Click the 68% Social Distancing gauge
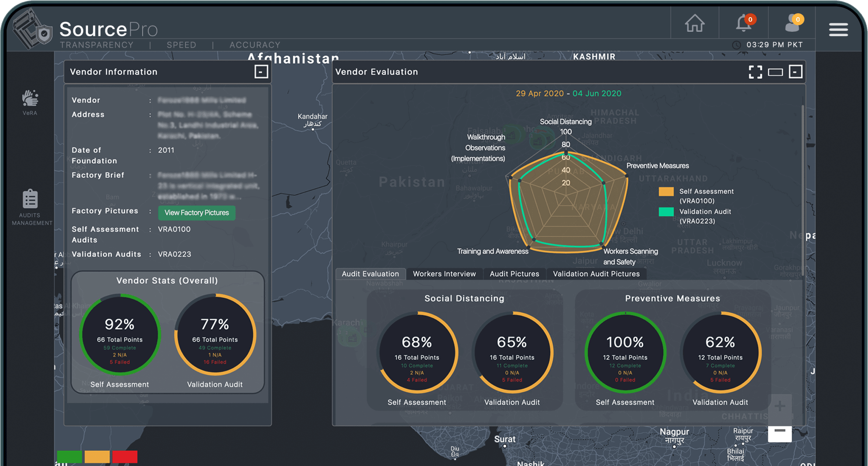Image resolution: width=868 pixels, height=466 pixels. (417, 352)
